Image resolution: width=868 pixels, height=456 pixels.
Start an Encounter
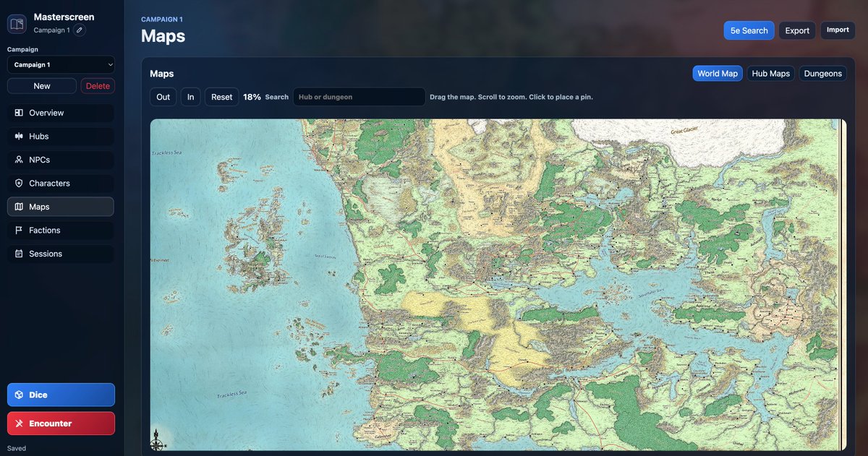tap(61, 423)
